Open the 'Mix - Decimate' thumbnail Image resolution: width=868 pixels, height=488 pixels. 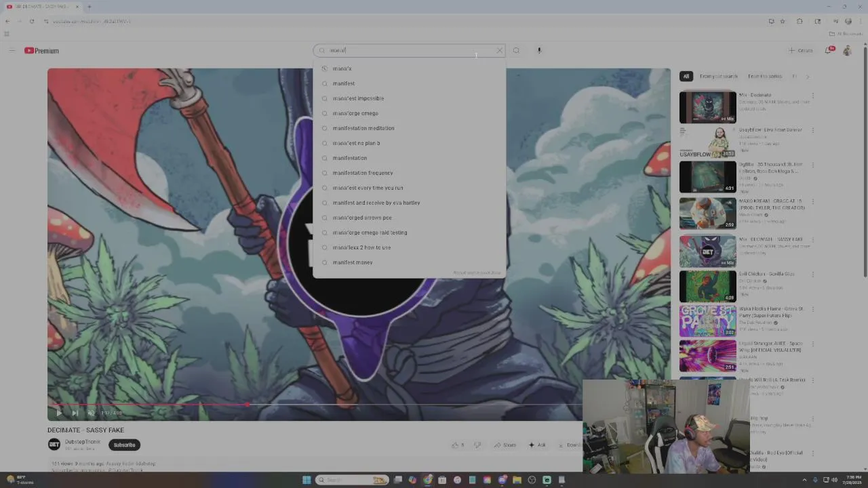[x=707, y=107]
